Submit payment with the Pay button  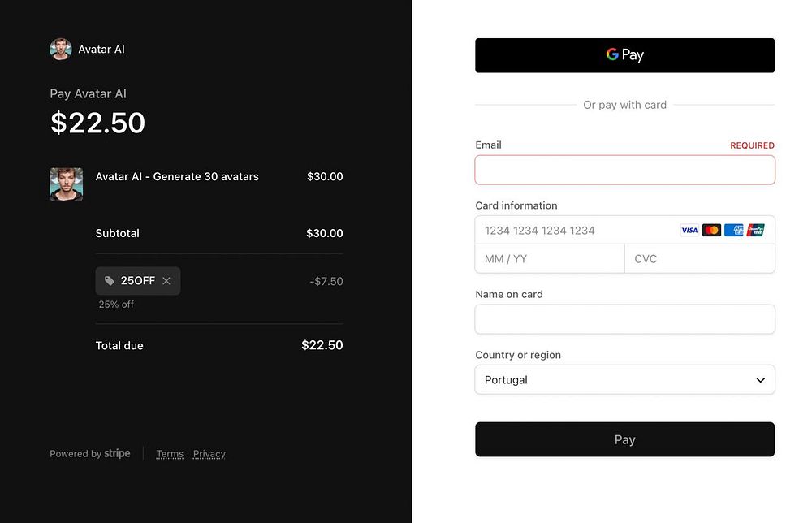tap(624, 439)
